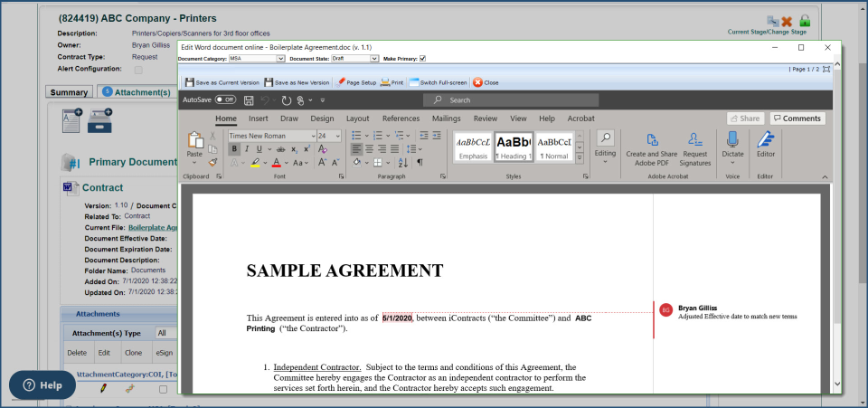The image size is (868, 408).
Task: Justify the paragraph text
Action: pos(395,149)
